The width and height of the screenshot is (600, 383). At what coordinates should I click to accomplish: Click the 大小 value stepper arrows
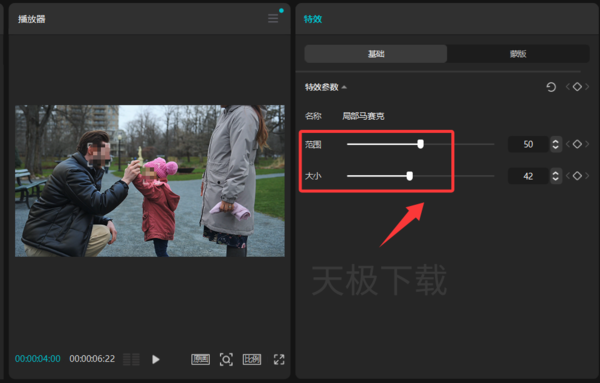pos(556,176)
